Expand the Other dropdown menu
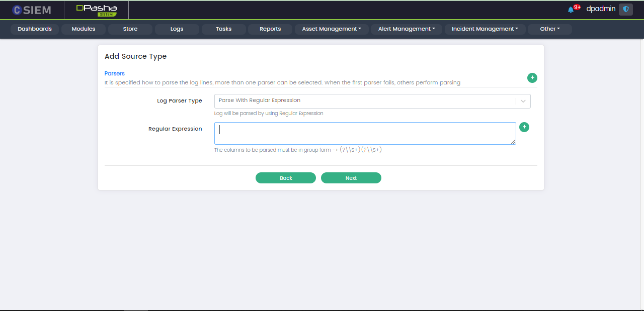Viewport: 644px width, 311px height. [549, 29]
